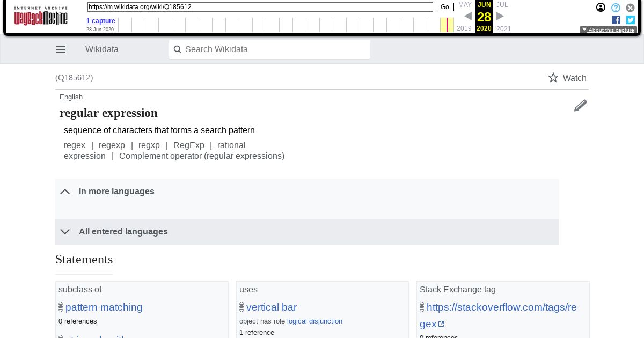The image size is (644, 338).
Task: Select 2021 in the timeline
Action: pos(504,28)
